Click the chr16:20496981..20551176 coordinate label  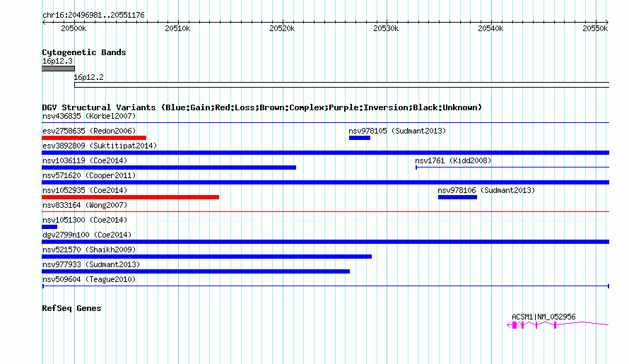[x=93, y=15]
